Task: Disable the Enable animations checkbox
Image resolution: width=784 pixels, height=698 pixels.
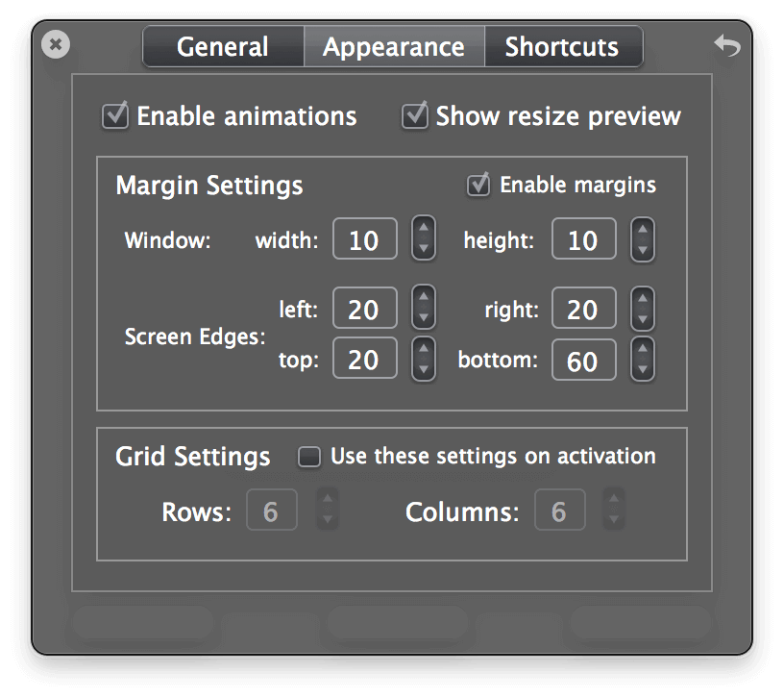Action: click(x=115, y=116)
